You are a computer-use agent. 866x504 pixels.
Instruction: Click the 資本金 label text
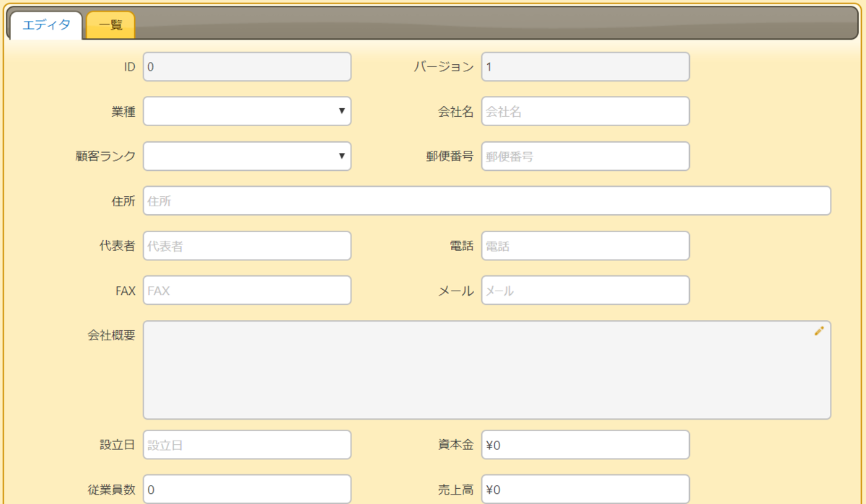(455, 445)
